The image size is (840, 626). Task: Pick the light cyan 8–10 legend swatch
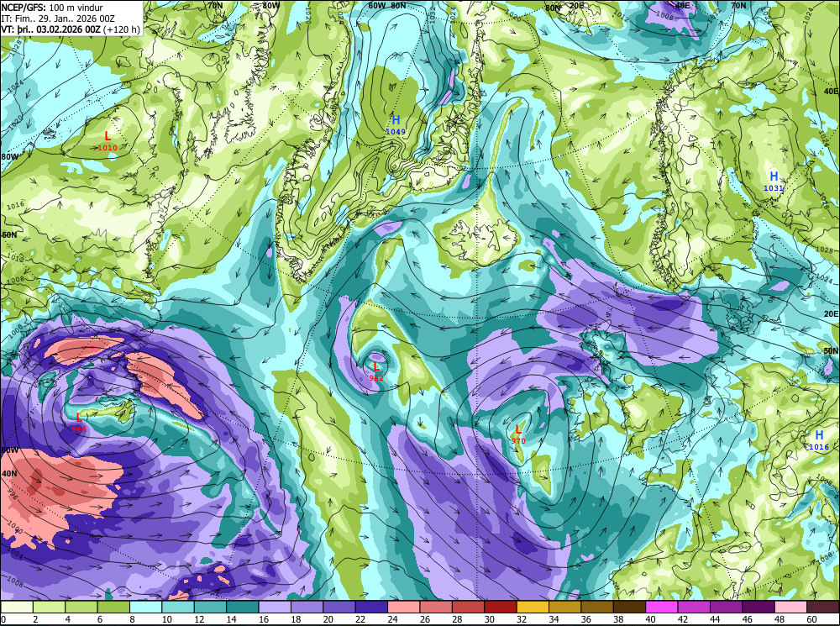[x=145, y=607]
